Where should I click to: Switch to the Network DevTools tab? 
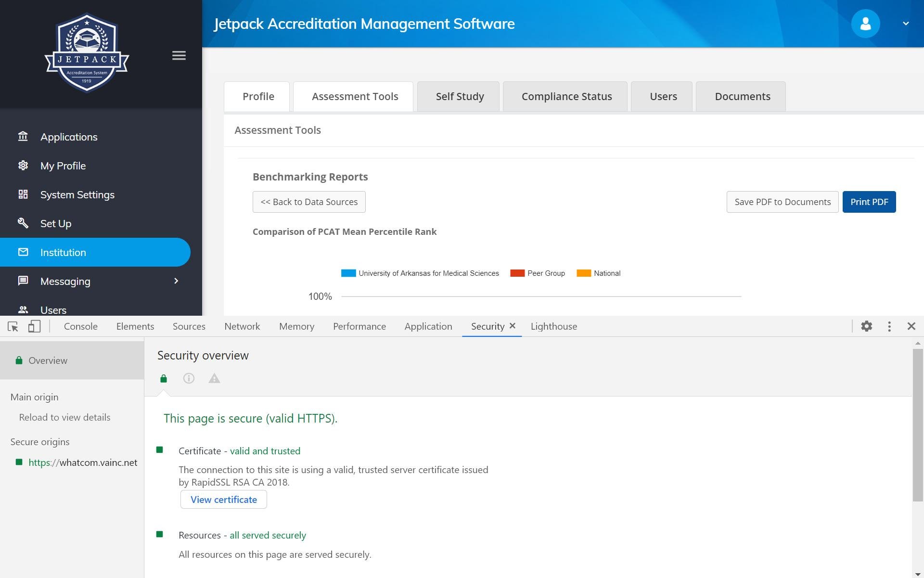242,326
